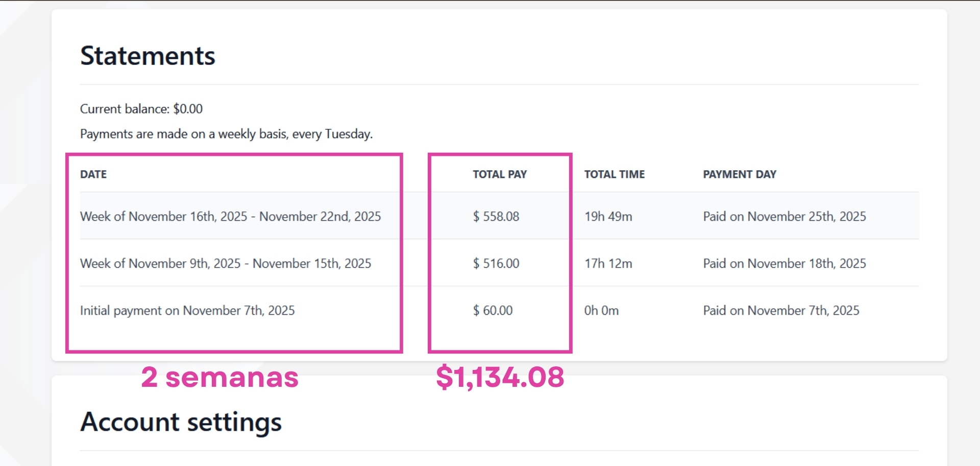Click the Account settings heading
980x466 pixels.
tap(181, 421)
